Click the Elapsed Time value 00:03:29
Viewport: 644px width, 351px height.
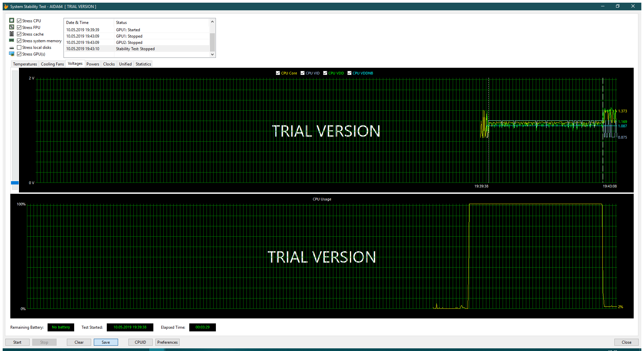coord(203,327)
